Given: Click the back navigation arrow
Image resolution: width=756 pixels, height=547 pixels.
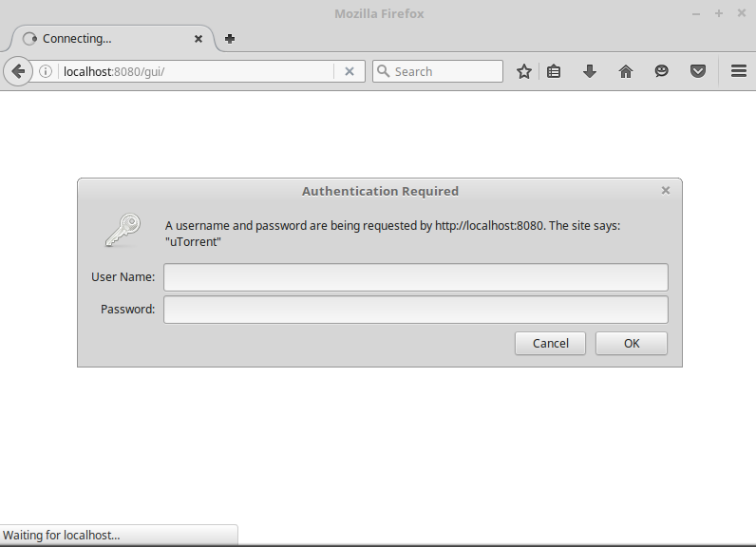Looking at the screenshot, I should pos(18,71).
